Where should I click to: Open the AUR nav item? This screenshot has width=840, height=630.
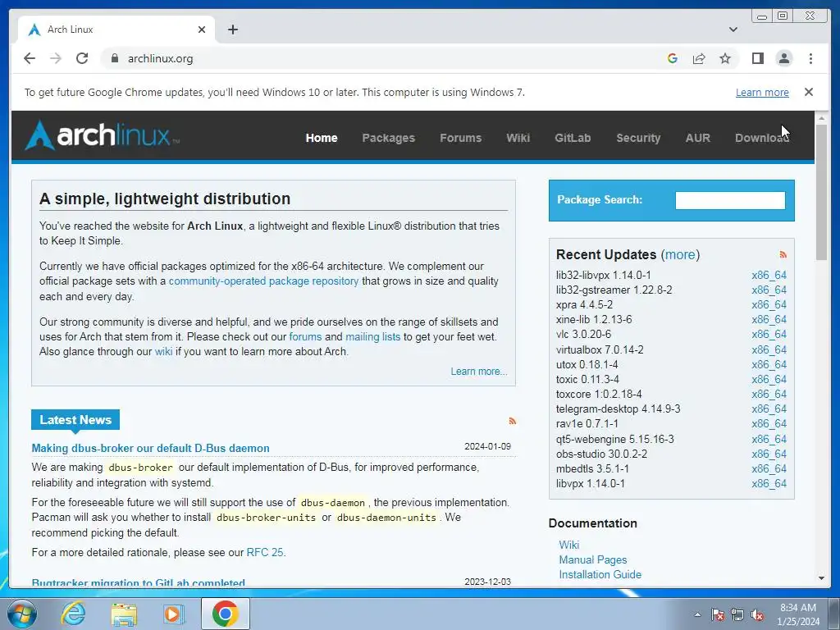pos(697,138)
